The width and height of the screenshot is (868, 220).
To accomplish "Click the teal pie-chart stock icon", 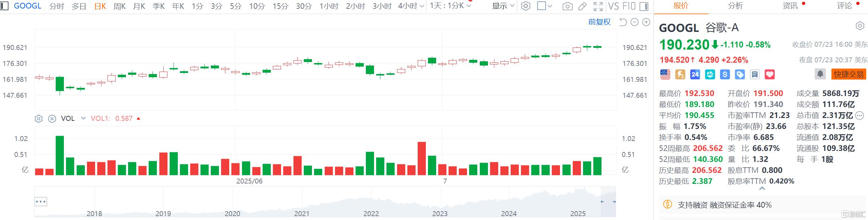I will pos(710,74).
